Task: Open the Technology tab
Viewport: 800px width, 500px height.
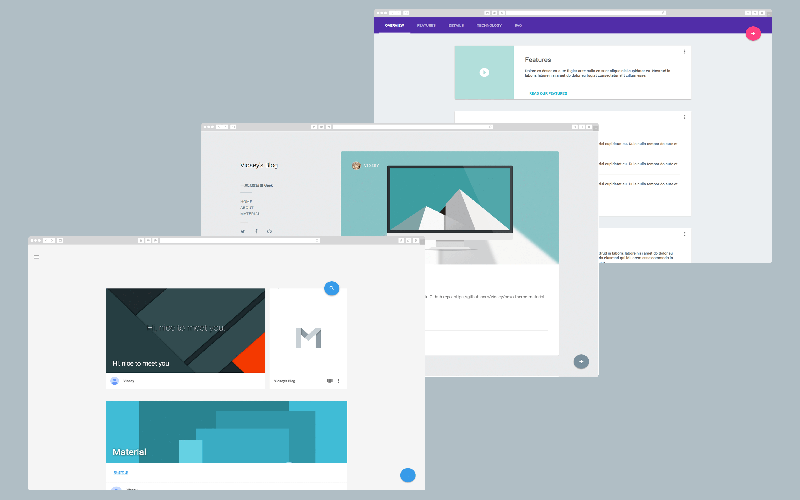Action: point(489,26)
